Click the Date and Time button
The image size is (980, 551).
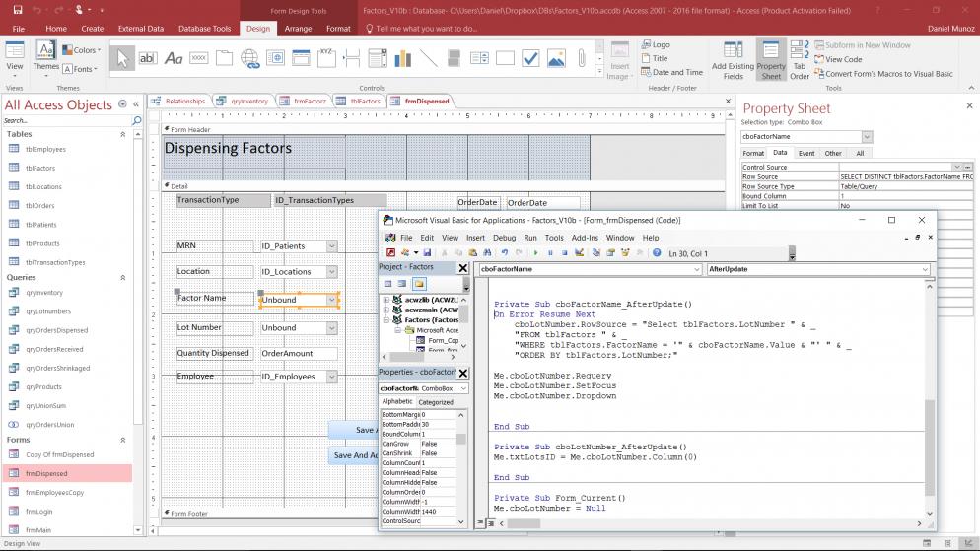click(x=671, y=73)
